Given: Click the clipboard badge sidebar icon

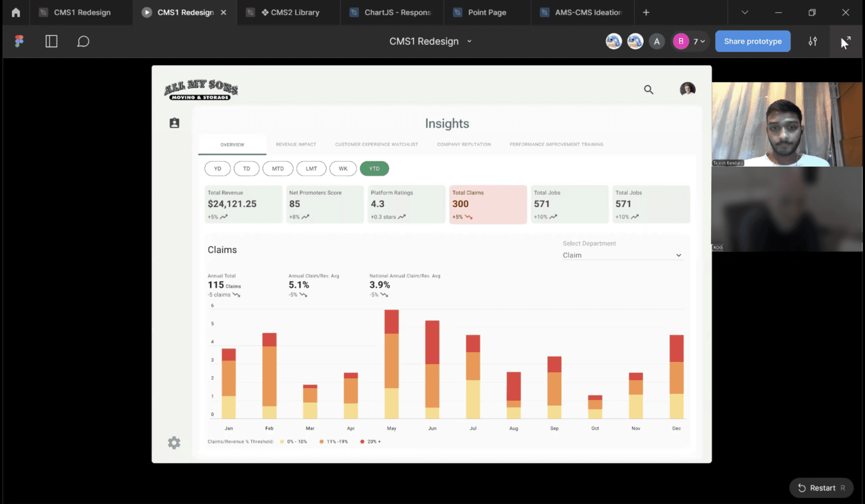Looking at the screenshot, I should 174,123.
